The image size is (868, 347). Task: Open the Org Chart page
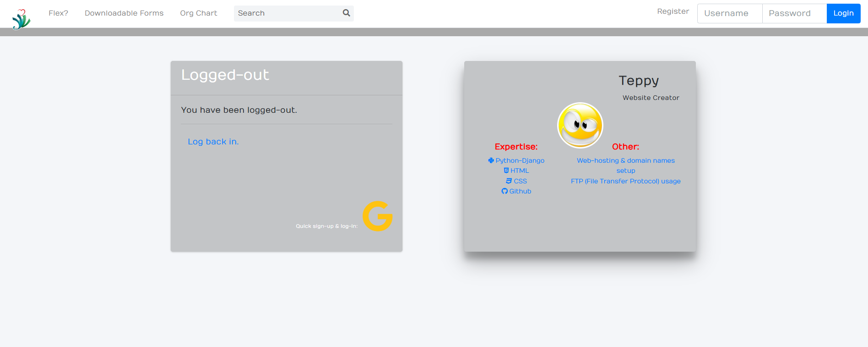tap(199, 13)
